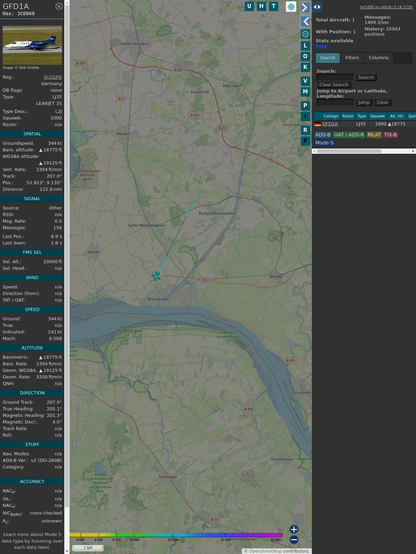Sort table by Type column
416x554 pixels.
(x=362, y=116)
